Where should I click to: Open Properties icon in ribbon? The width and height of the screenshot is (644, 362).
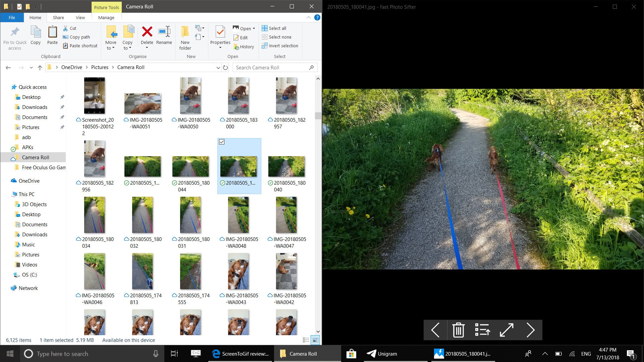pyautogui.click(x=220, y=32)
